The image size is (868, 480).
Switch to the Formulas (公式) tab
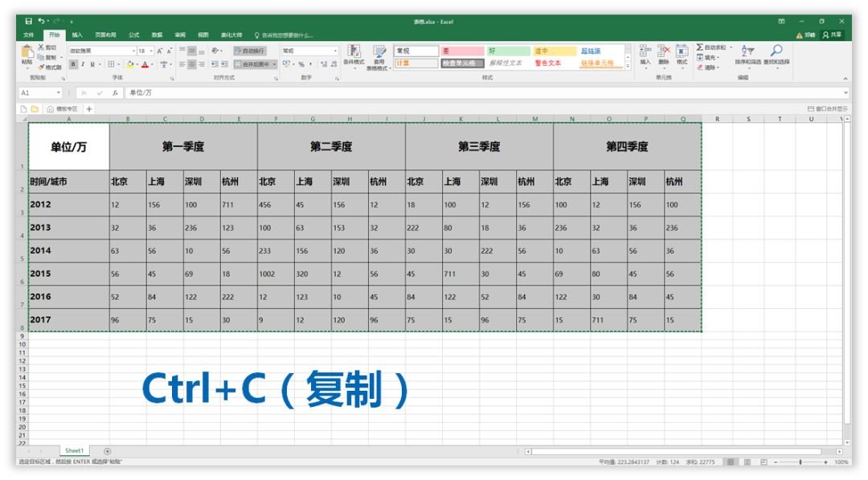click(134, 35)
